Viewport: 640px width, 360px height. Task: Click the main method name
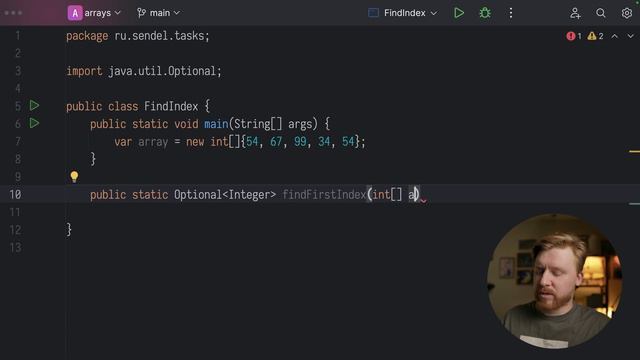(216, 124)
